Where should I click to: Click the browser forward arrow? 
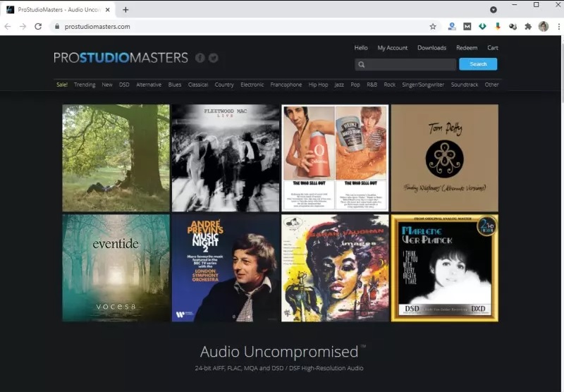tap(23, 27)
